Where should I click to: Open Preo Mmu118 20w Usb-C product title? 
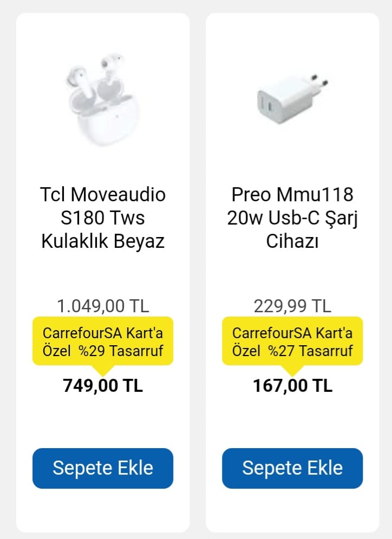tap(292, 206)
